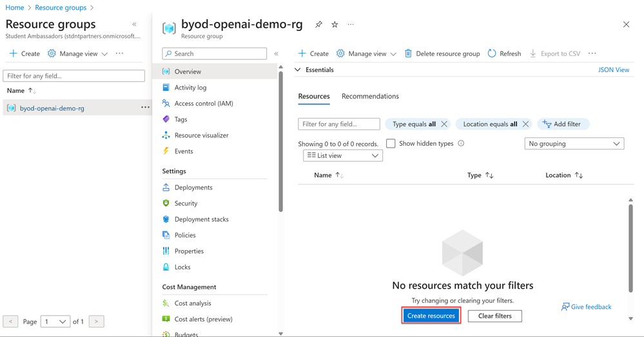Remove the Type equals all filter
Image resolution: width=644 pixels, height=337 pixels.
(444, 124)
